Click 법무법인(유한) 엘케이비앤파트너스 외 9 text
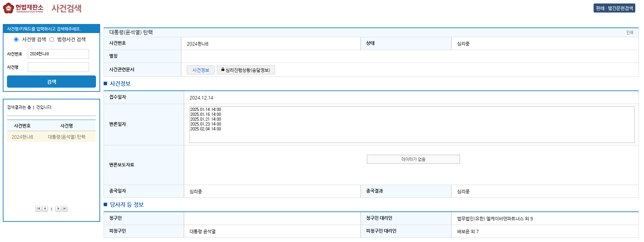 (x=495, y=219)
